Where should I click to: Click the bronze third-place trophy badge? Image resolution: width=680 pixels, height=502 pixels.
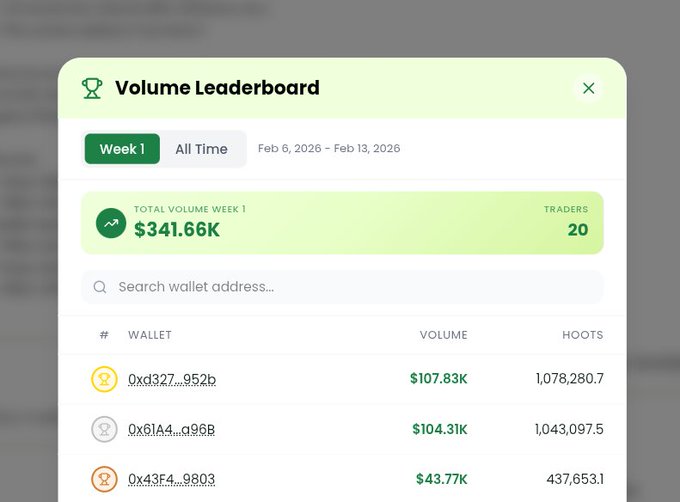[104, 479]
